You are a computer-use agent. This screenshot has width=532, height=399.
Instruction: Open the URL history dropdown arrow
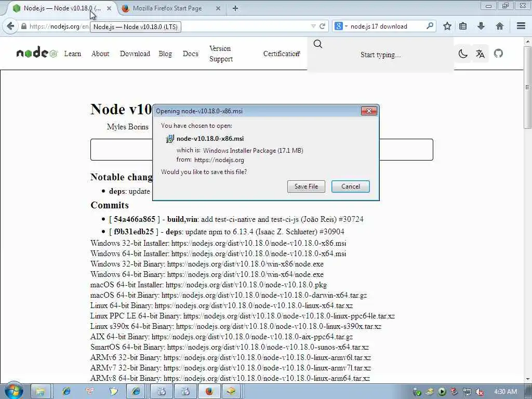coord(313,26)
